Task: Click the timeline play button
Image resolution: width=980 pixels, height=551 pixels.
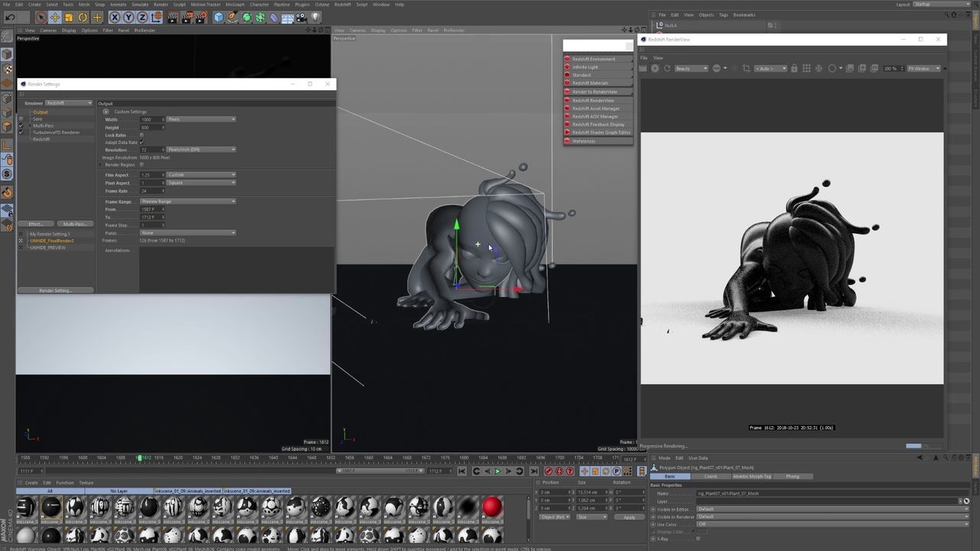Action: pos(498,471)
